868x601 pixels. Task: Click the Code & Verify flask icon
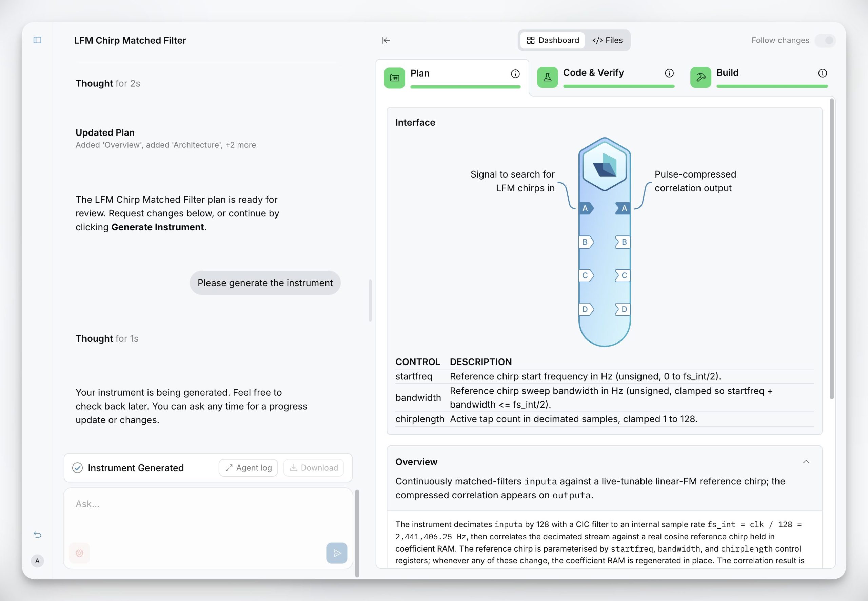point(547,77)
